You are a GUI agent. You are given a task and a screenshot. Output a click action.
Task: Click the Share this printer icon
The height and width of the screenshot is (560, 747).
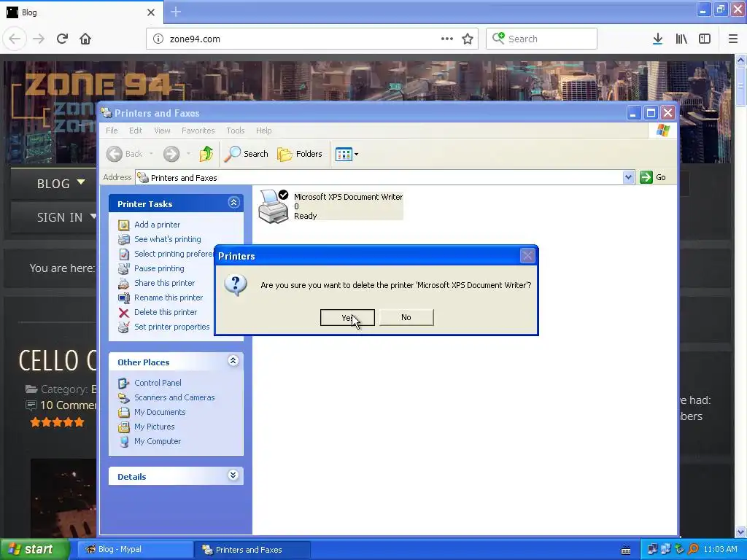(124, 284)
